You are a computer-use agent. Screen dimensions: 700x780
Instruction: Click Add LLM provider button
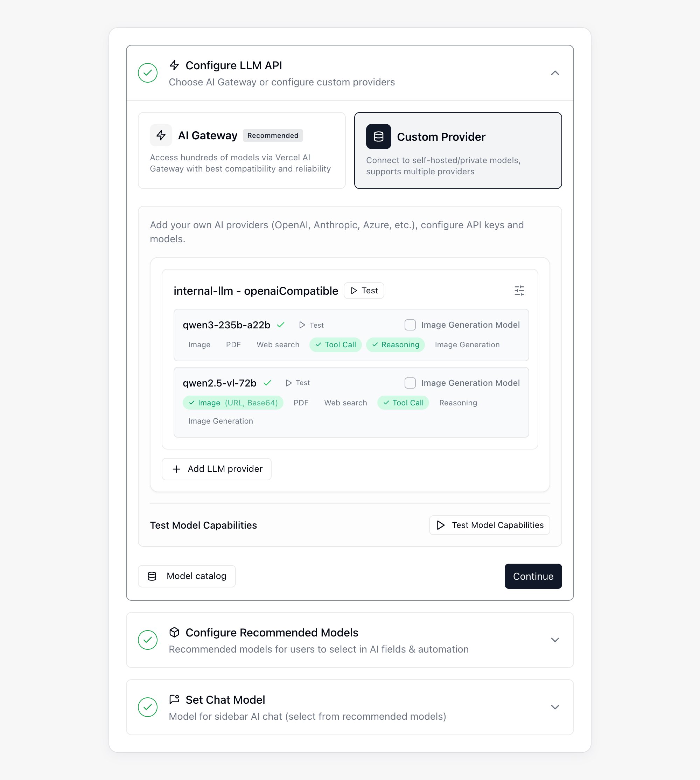[217, 469]
